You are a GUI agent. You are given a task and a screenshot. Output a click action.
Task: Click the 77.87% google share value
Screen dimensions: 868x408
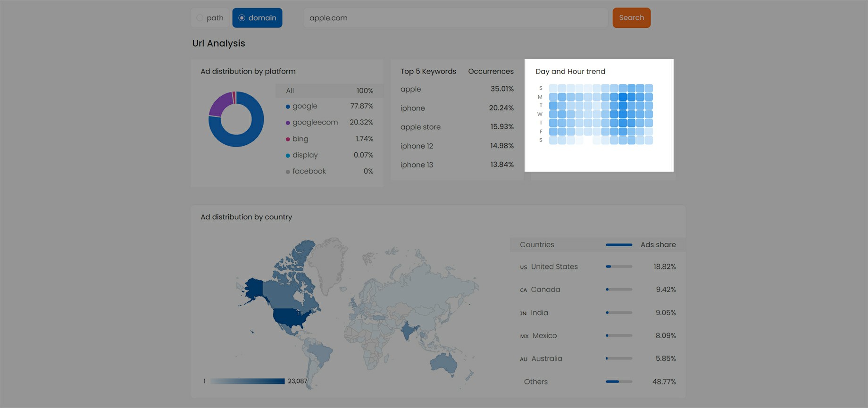click(361, 106)
